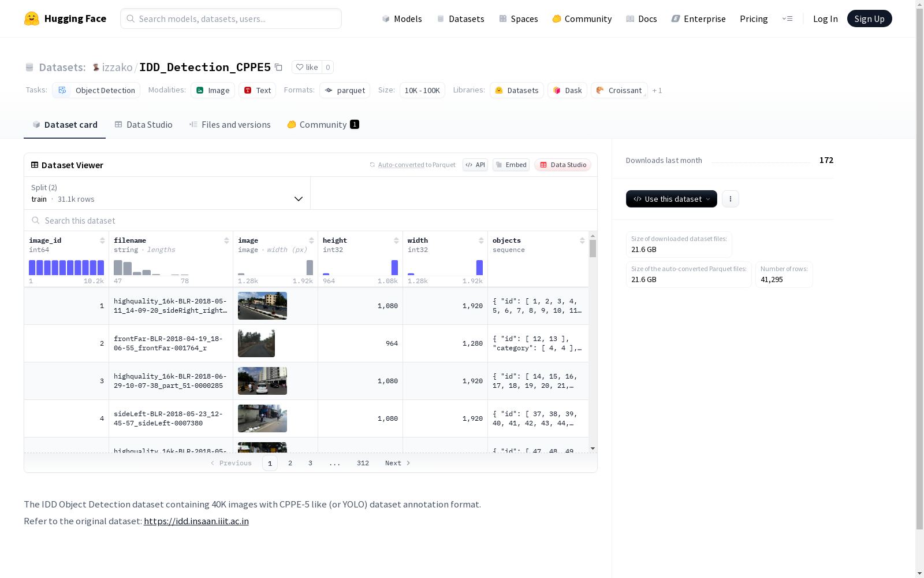The width and height of the screenshot is (924, 578).
Task: Jump to page 312 of the dataset
Action: pos(363,463)
